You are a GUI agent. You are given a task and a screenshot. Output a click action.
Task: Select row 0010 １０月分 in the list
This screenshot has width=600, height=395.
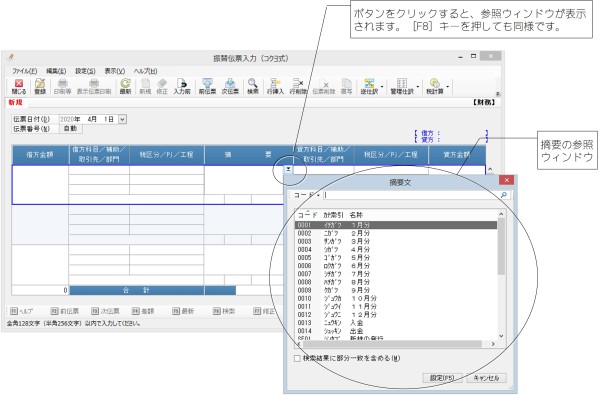click(x=396, y=298)
